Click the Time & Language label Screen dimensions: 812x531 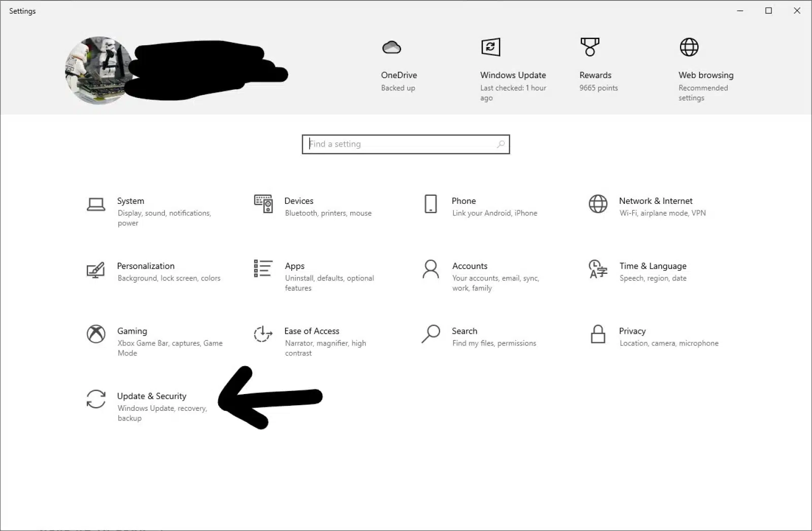tap(653, 266)
